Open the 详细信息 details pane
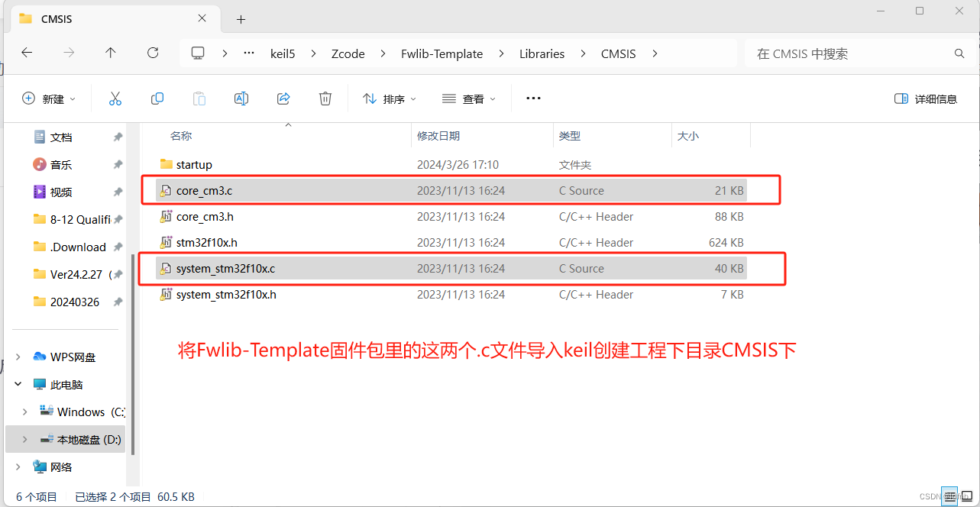The width and height of the screenshot is (980, 507). coord(925,98)
